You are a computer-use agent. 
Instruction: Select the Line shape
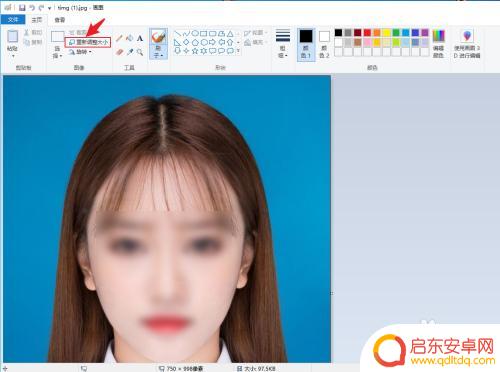[x=178, y=33]
